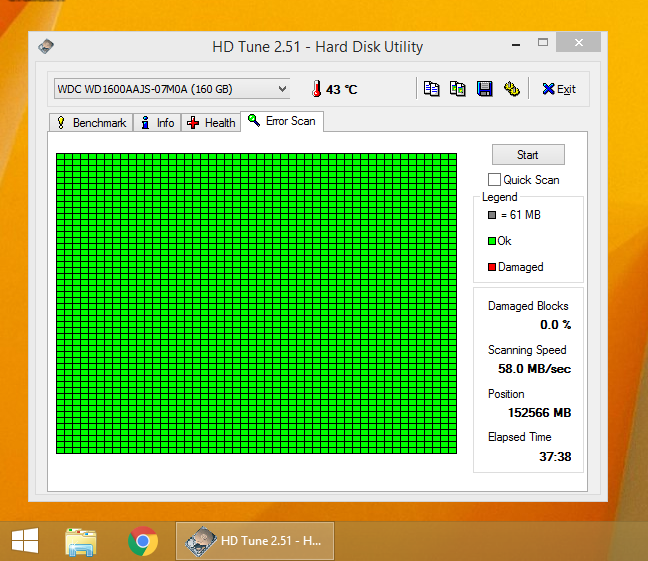648x561 pixels.
Task: Start the error scan
Action: (528, 155)
